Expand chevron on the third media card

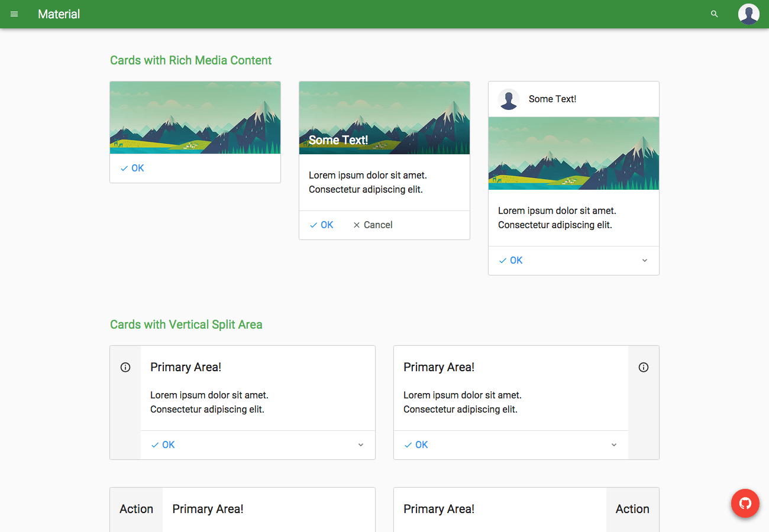pos(645,261)
